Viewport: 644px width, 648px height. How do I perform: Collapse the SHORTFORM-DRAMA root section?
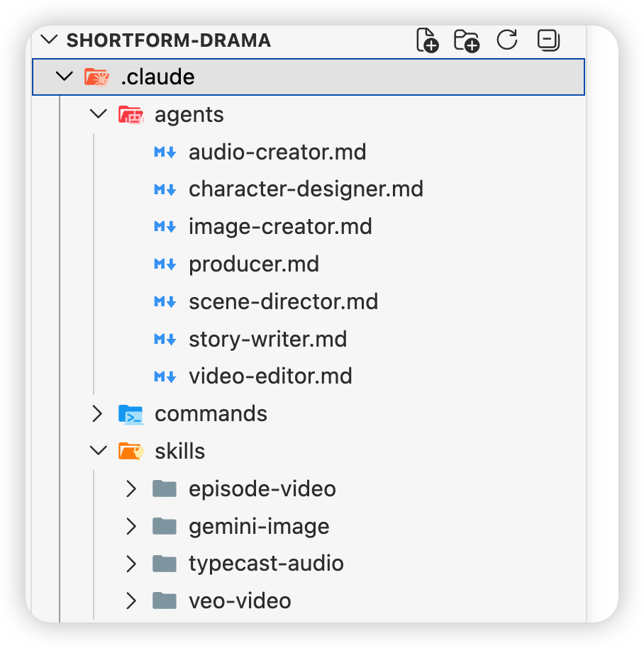pyautogui.click(x=49, y=40)
